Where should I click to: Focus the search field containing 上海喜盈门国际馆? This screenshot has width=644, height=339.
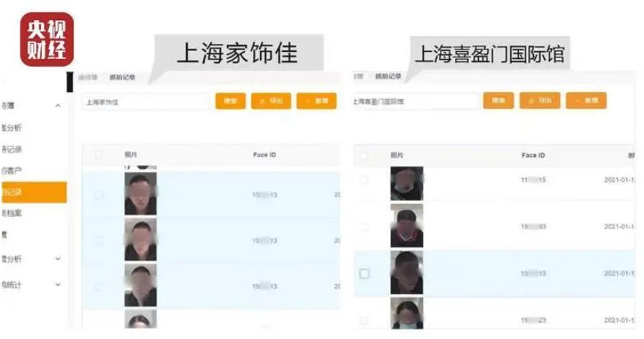pos(415,101)
